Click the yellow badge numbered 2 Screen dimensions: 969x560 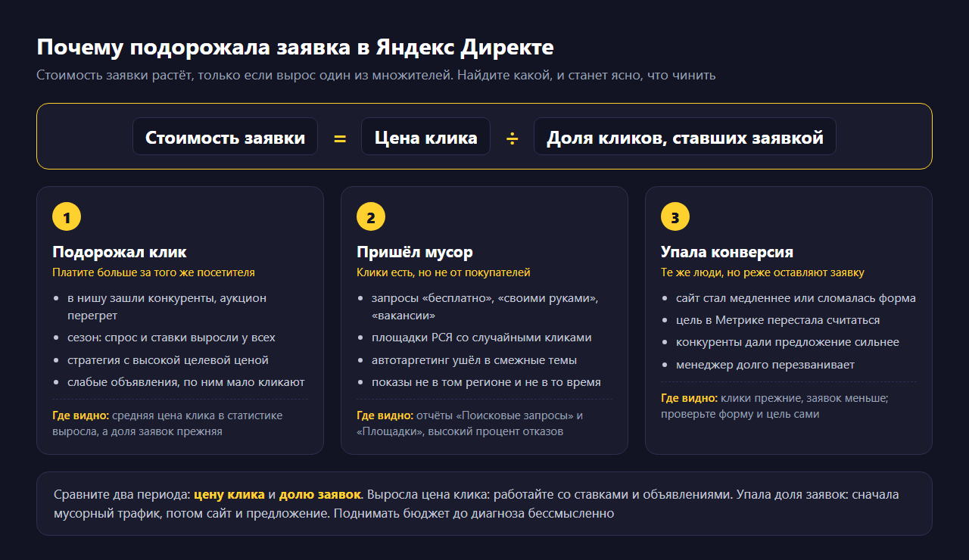(371, 218)
